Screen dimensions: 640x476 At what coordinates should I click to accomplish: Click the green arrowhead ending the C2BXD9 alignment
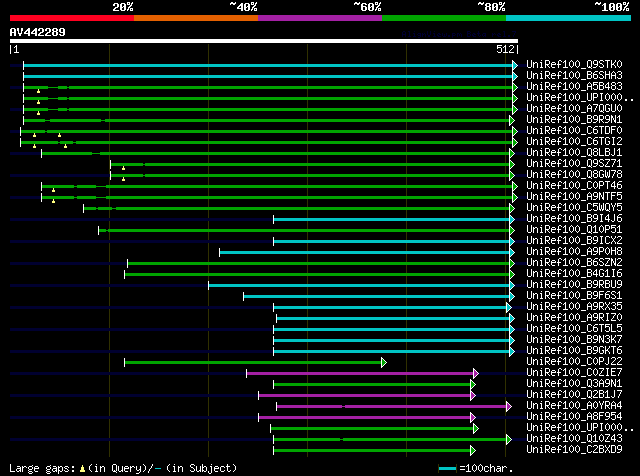(473, 451)
